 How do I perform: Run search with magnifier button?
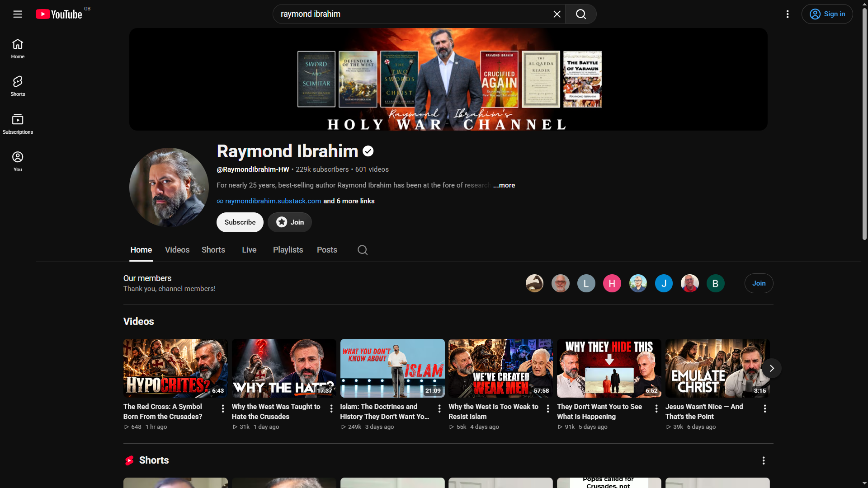581,14
